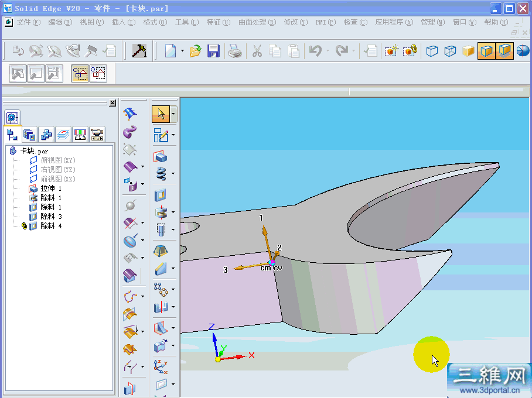The width and height of the screenshot is (532, 398).
Task: Select the Coordinate System icon
Action: (x=161, y=367)
